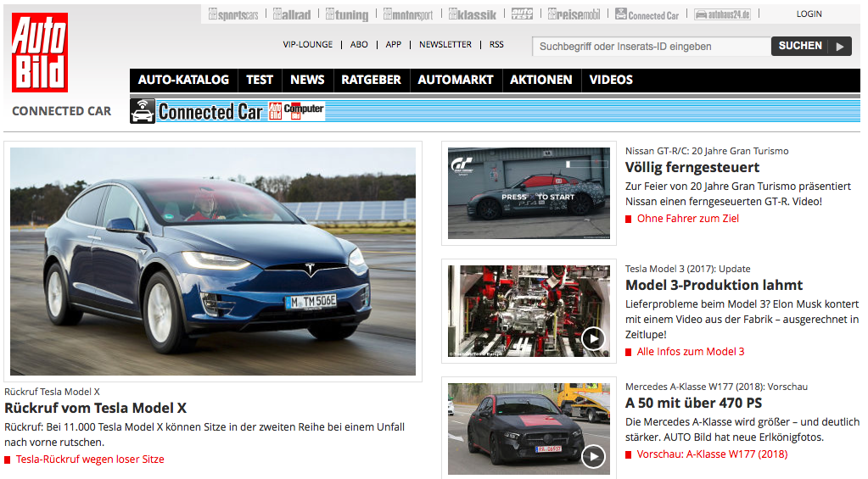This screenshot has width=868, height=479.
Task: Open the NEWSLETTER link
Action: click(445, 45)
